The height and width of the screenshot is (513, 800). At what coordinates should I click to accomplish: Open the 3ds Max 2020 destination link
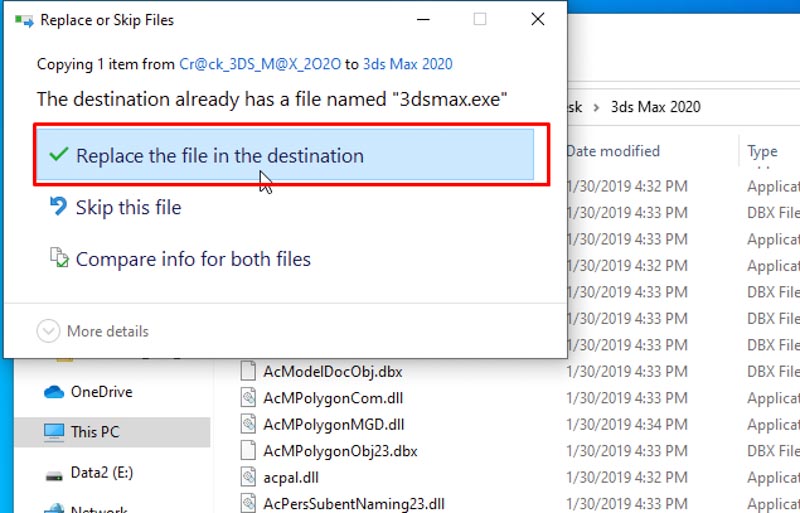408,64
